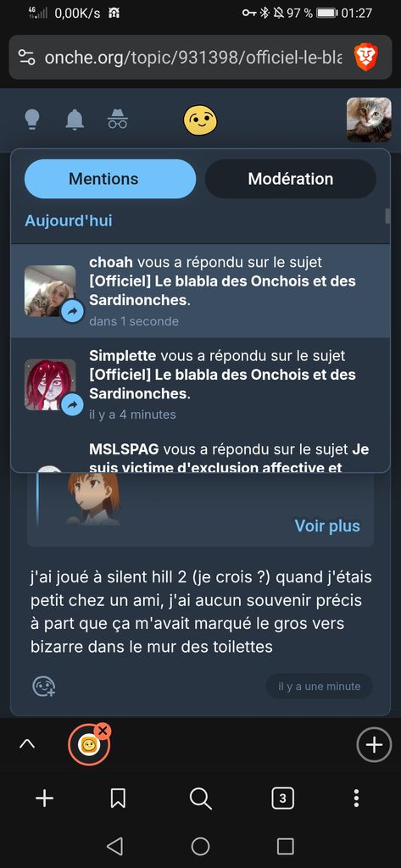The width and height of the screenshot is (401, 868).
Task: Click the lightbulb theme icon
Action: [x=33, y=119]
